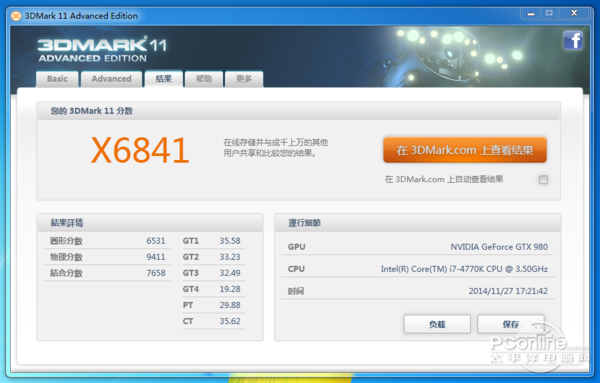This screenshot has width=600, height=383.
Task: Enable the automatic result viewing checkbox on 3DMark.com
Action: [543, 179]
